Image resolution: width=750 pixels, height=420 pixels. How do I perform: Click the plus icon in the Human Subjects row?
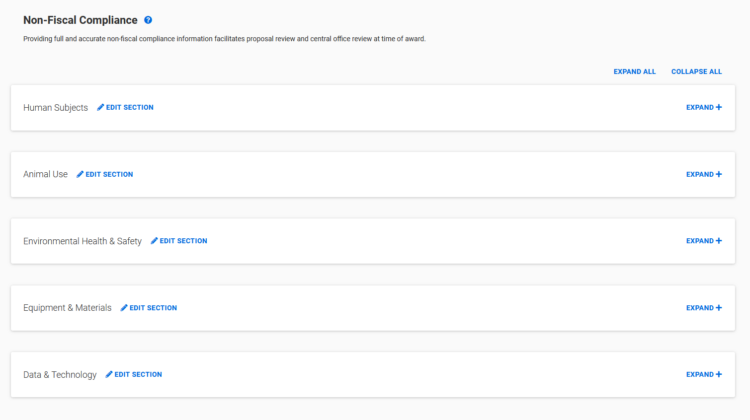(x=719, y=107)
